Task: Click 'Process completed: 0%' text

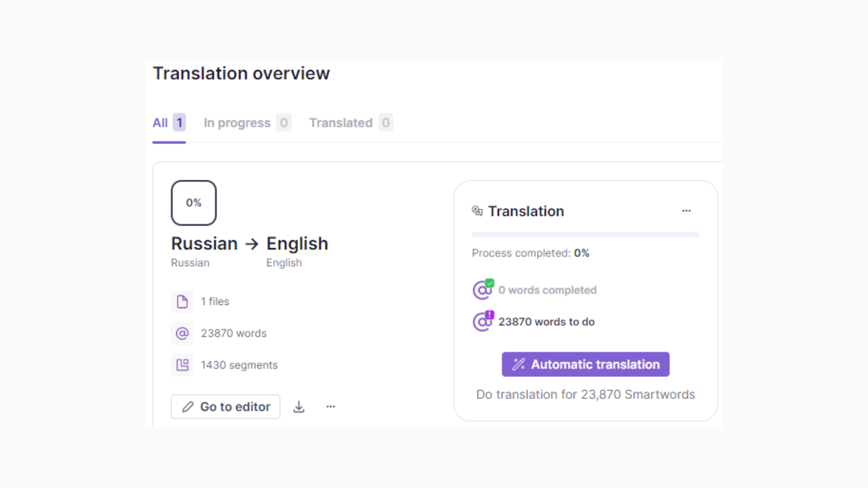Action: 531,253
